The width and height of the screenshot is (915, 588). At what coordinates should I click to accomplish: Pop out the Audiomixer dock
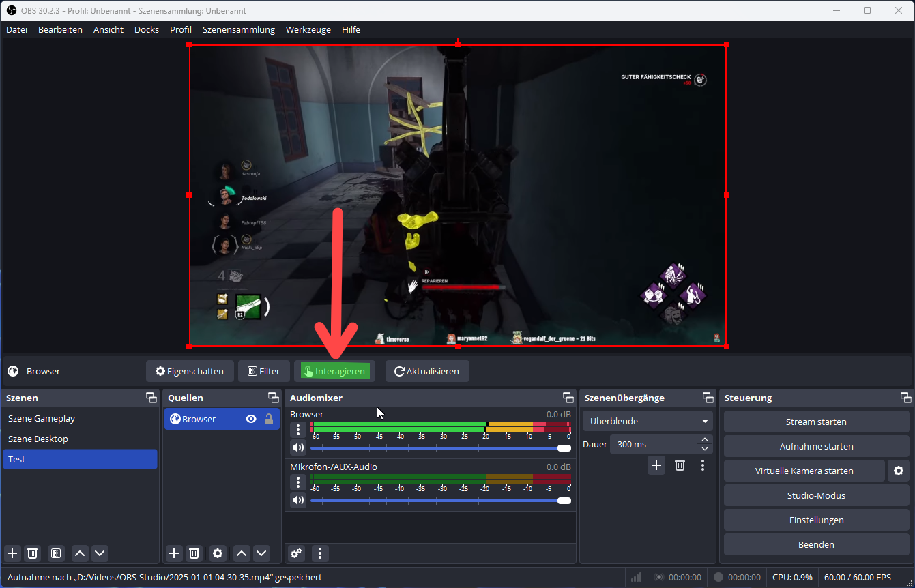568,398
